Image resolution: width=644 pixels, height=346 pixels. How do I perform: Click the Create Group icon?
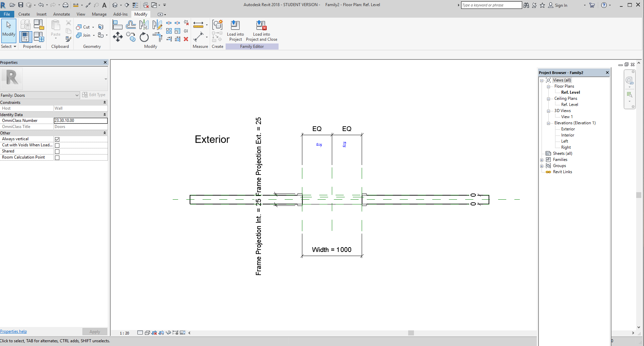pos(217,25)
